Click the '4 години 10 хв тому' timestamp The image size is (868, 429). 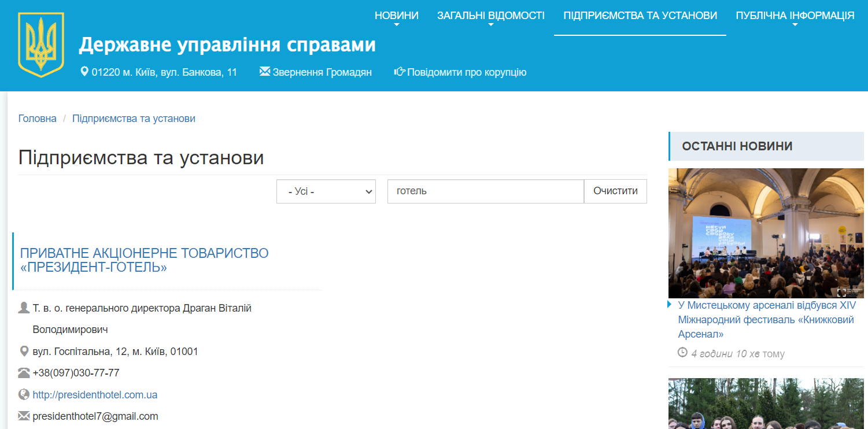click(738, 353)
